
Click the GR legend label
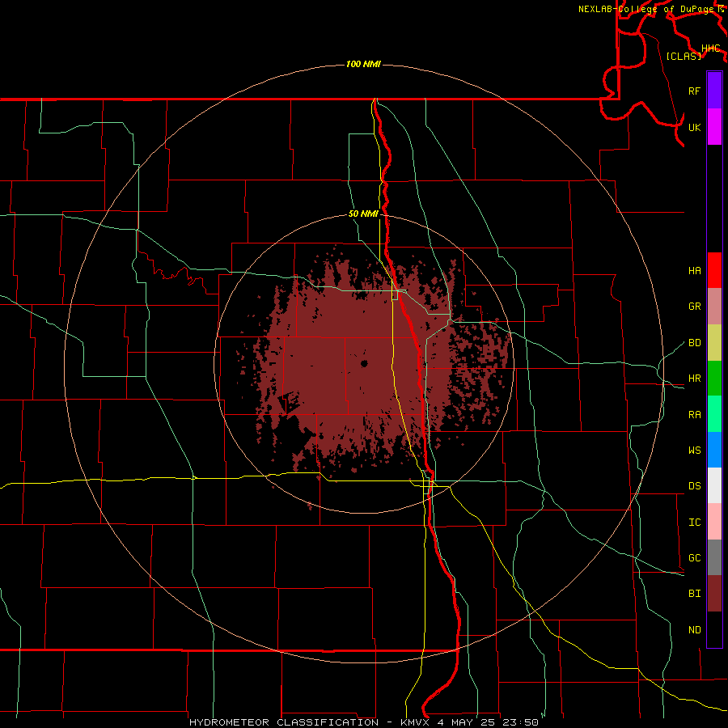(694, 307)
